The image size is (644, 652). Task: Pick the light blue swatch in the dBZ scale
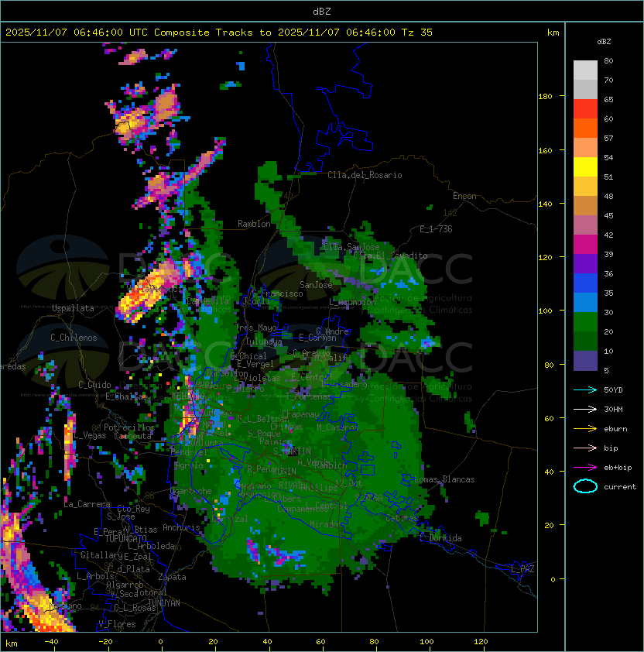point(585,302)
